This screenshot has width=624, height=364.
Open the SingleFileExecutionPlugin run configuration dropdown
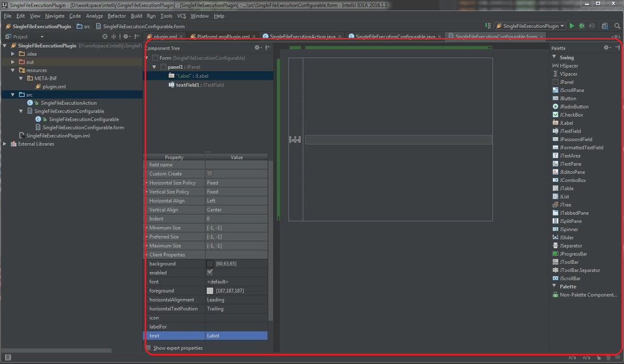tap(529, 26)
